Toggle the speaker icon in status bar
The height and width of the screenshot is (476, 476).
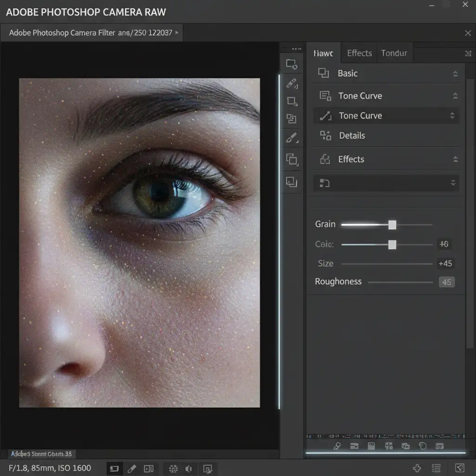pos(189,469)
